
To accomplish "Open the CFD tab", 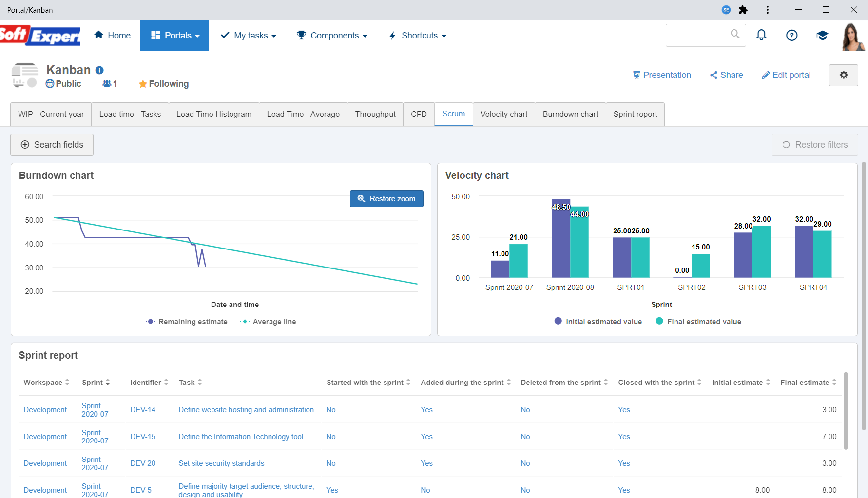I will [x=419, y=115].
